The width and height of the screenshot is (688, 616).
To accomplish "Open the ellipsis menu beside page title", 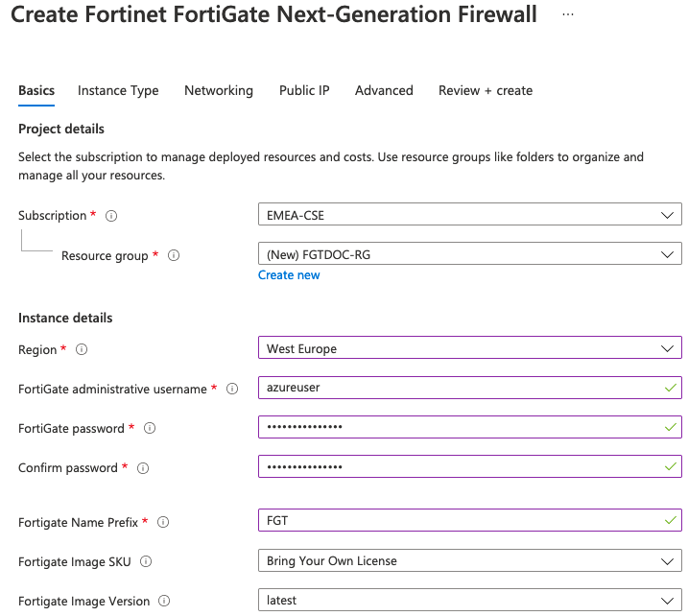I will click(x=568, y=15).
